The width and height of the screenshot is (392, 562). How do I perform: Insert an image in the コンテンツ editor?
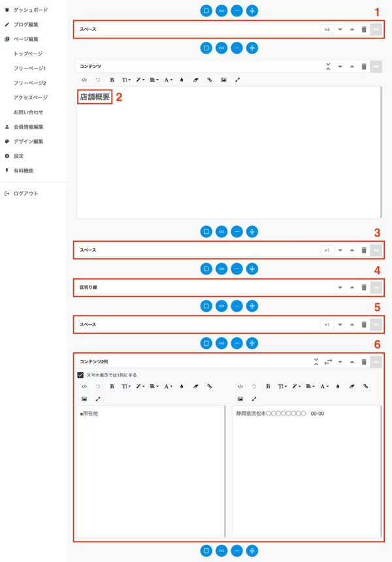click(223, 80)
